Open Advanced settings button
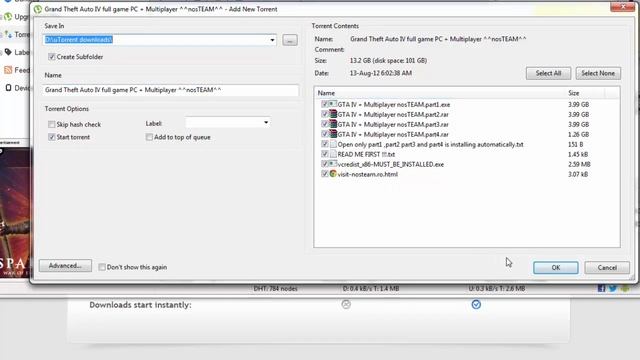 pyautogui.click(x=65, y=265)
